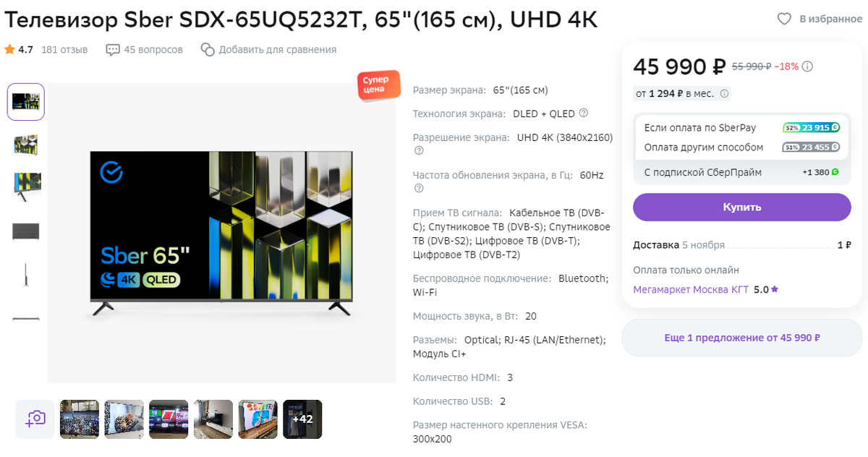Open the 45 вопросов speech-bubble icon
The image size is (868, 457).
(113, 50)
